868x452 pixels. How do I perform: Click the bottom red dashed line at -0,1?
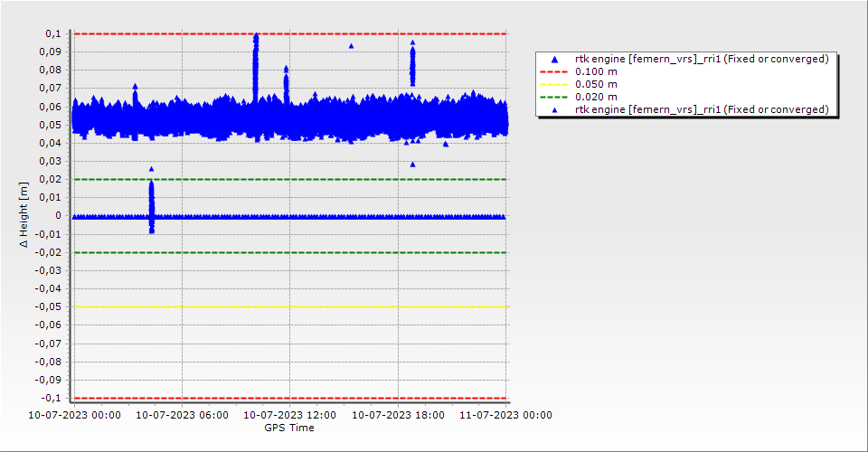click(x=289, y=398)
